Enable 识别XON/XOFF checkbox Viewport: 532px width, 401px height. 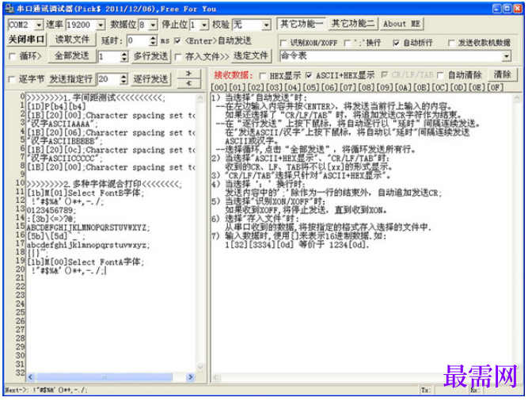[x=283, y=43]
